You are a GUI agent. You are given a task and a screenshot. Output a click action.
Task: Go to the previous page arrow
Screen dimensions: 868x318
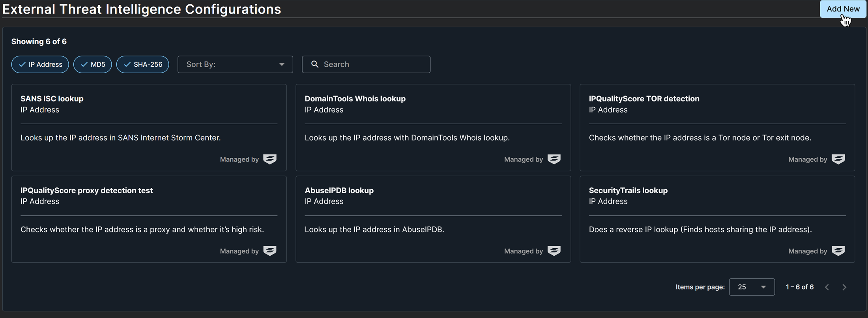[x=827, y=287]
